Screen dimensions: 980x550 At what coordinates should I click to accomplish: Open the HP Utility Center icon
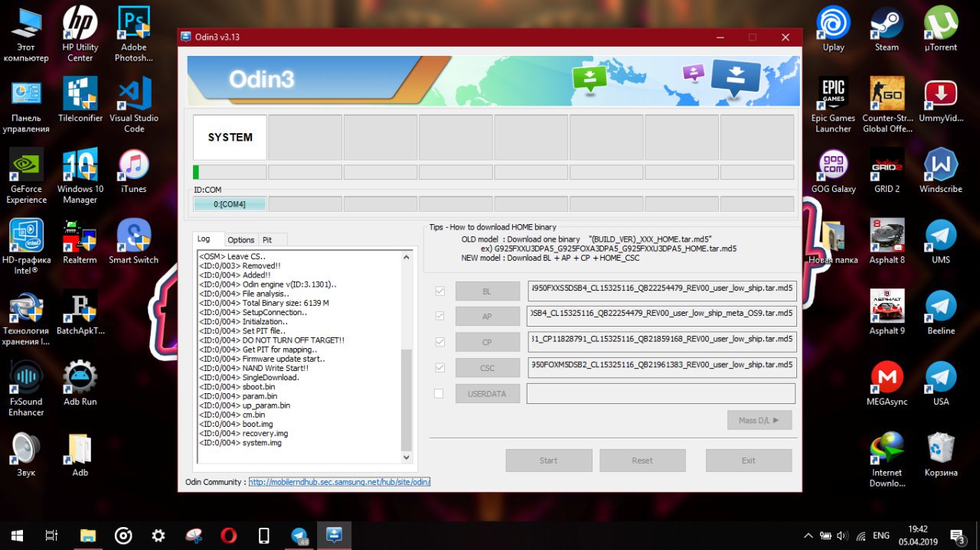pyautogui.click(x=80, y=34)
